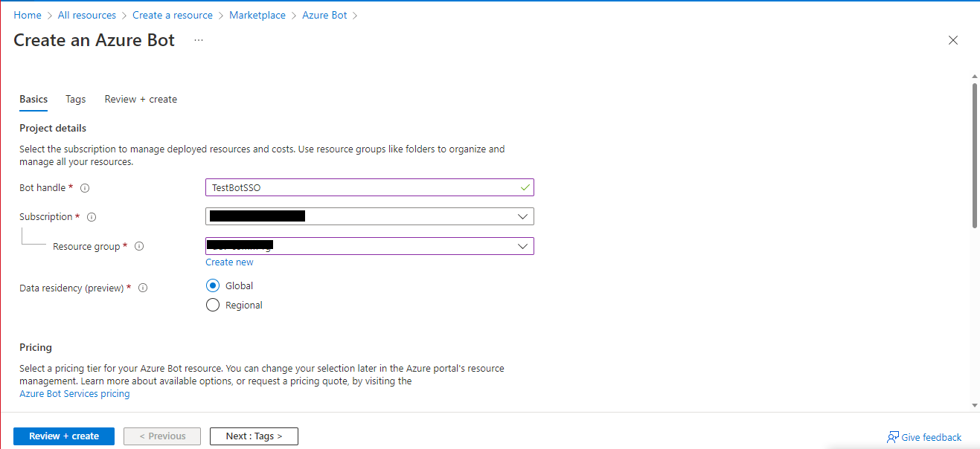Click into the Bot handle text field
Viewport: 980px width, 449px height.
tap(370, 187)
